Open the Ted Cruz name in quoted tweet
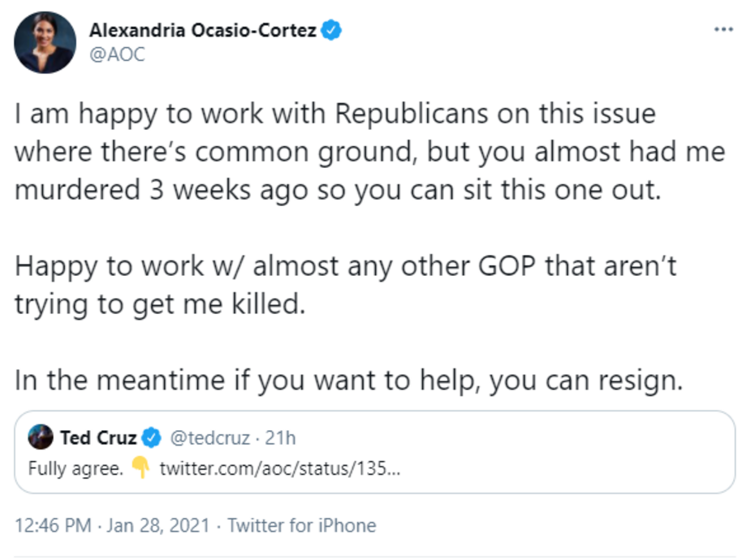This screenshot has width=755, height=560. pyautogui.click(x=98, y=439)
